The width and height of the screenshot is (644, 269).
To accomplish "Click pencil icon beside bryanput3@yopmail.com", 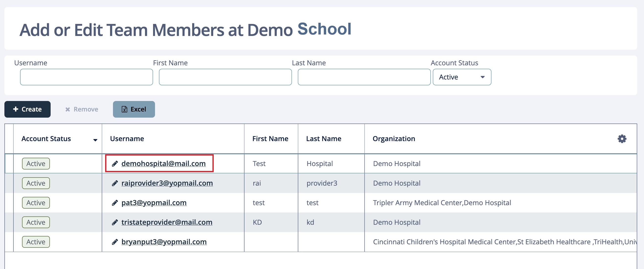I will pyautogui.click(x=115, y=242).
